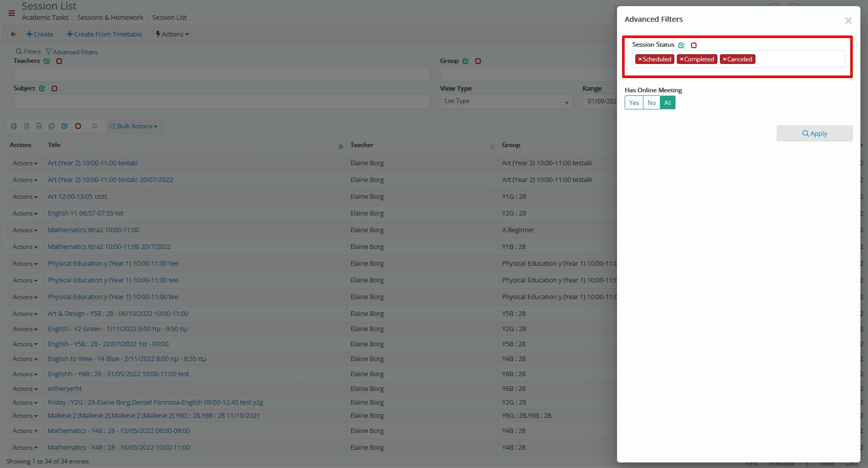Open the Friday Y2G Elaine Borg session link
This screenshot has width=868, height=468.
(x=155, y=403)
